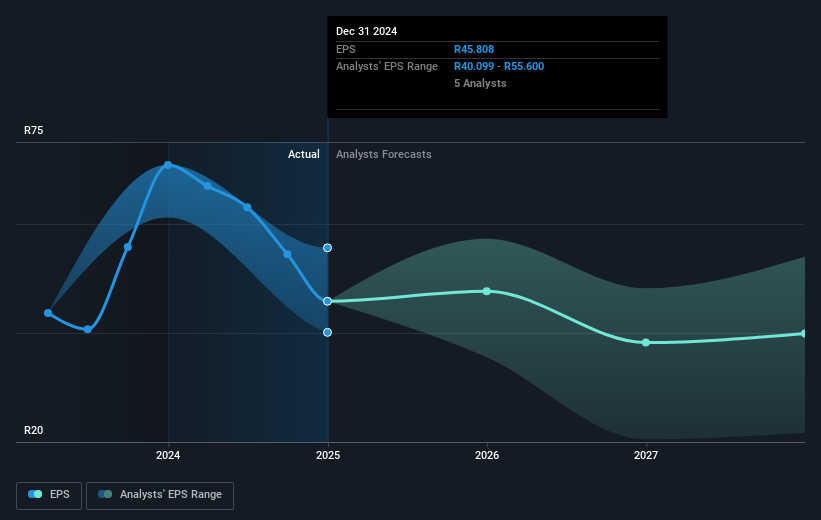This screenshot has width=821, height=520.
Task: Click the 2025 x-axis label
Action: coord(328,456)
